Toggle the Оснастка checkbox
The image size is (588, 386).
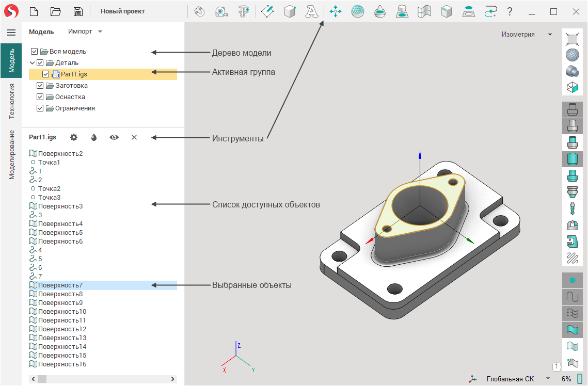click(40, 97)
